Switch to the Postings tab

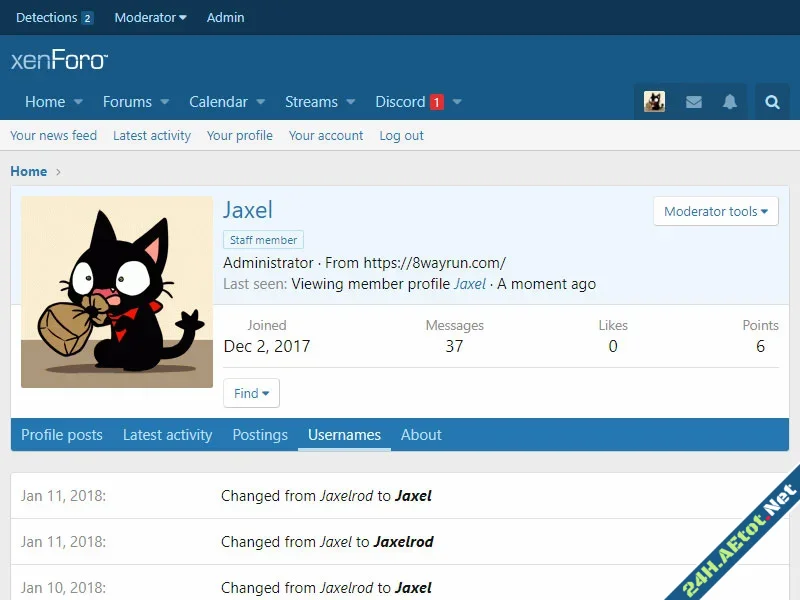pos(260,435)
